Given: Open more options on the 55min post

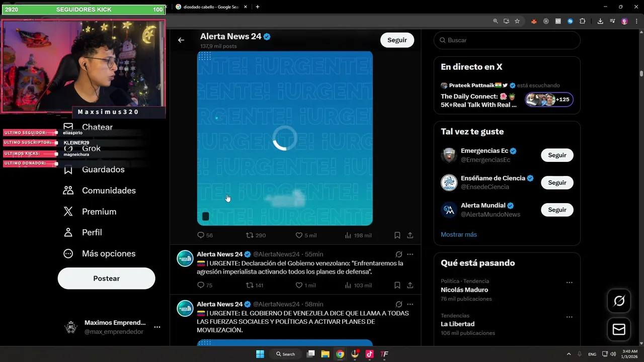Looking at the screenshot, I should click(410, 254).
